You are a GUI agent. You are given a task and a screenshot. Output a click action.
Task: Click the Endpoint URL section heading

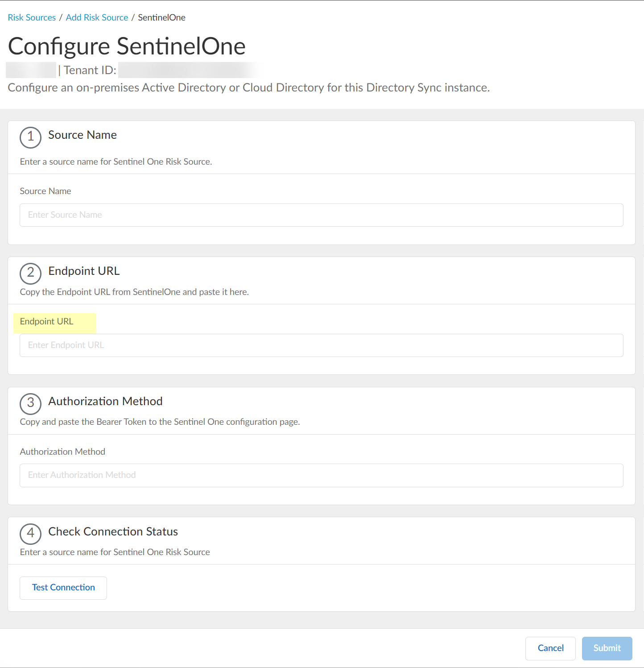(84, 271)
